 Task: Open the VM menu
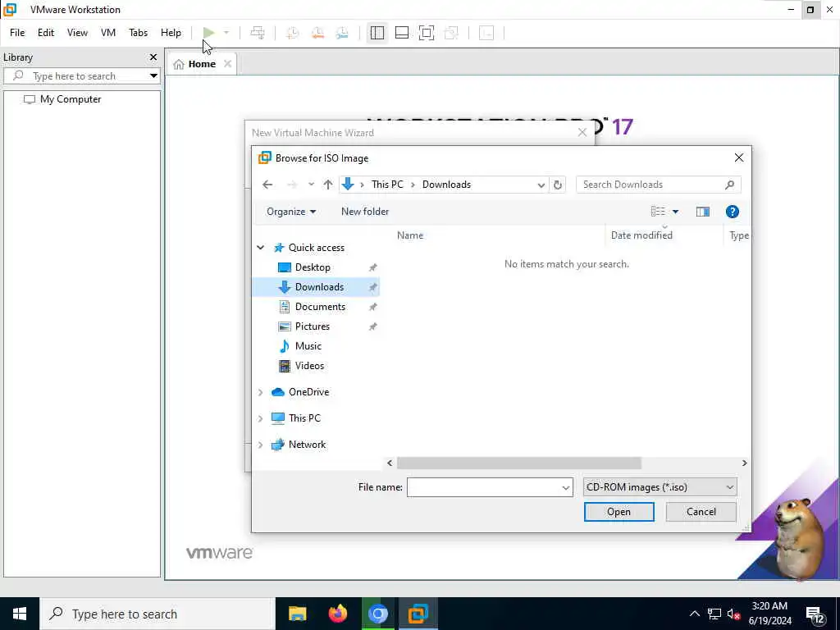click(108, 33)
